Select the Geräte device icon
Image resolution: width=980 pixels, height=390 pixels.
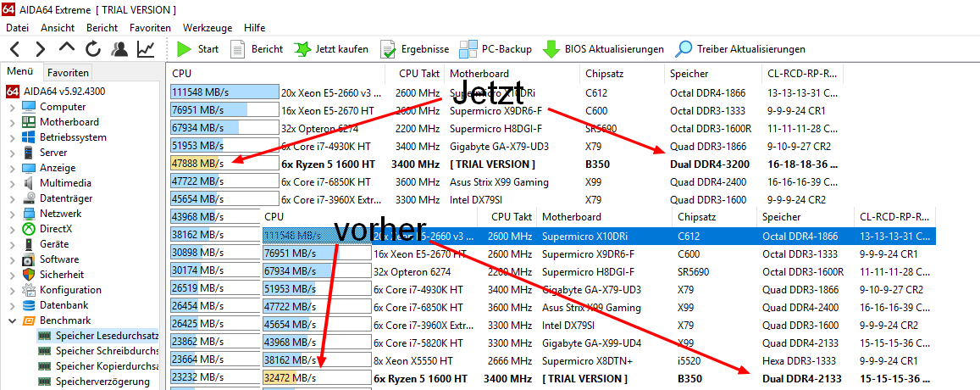pyautogui.click(x=29, y=244)
